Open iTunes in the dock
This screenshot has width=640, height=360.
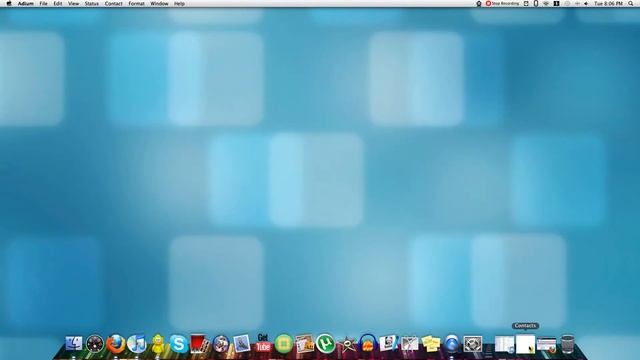(137, 344)
